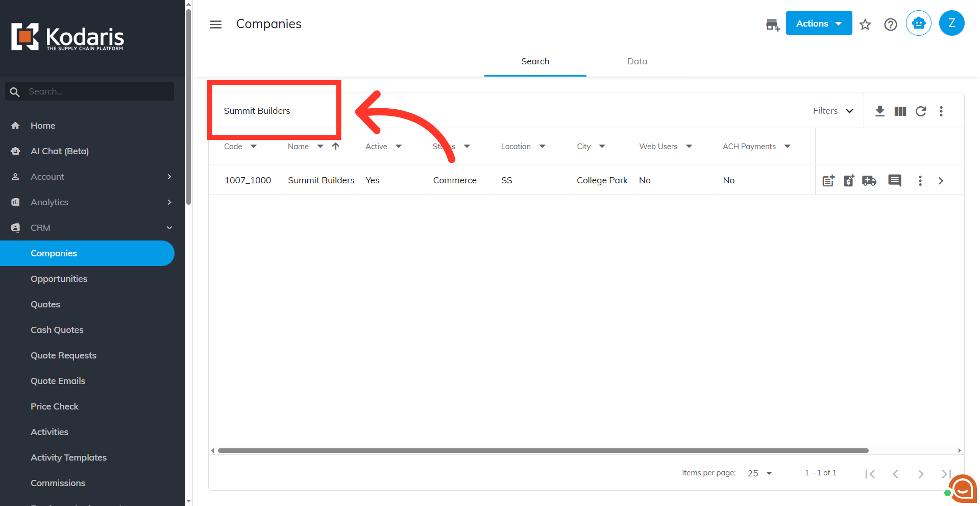Screen dimensions: 980x506
Task: Refresh the companies table
Action: 920,111
